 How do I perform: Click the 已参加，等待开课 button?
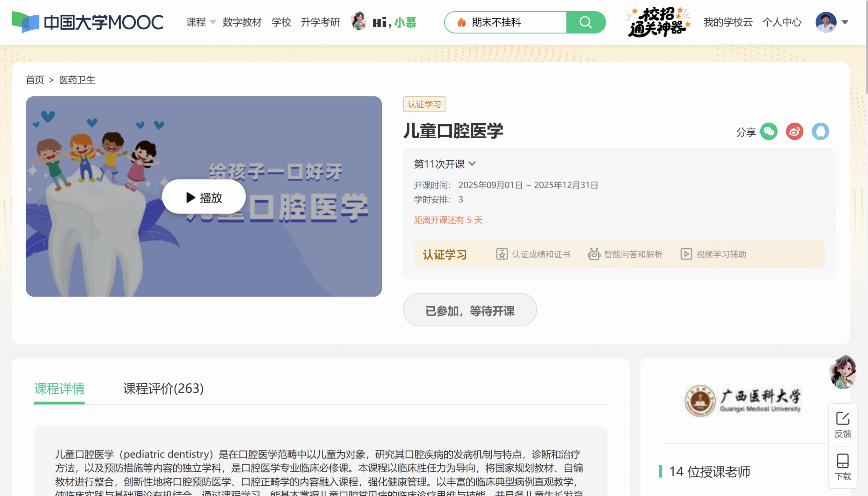click(x=470, y=310)
